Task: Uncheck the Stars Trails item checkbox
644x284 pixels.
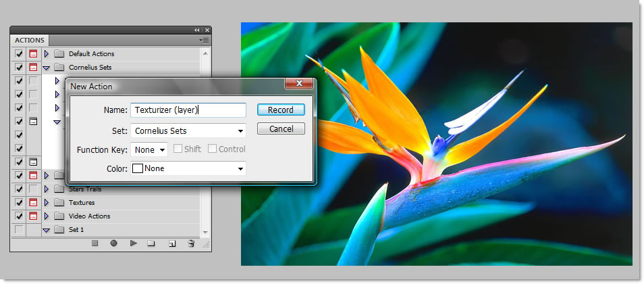Action: (19, 189)
